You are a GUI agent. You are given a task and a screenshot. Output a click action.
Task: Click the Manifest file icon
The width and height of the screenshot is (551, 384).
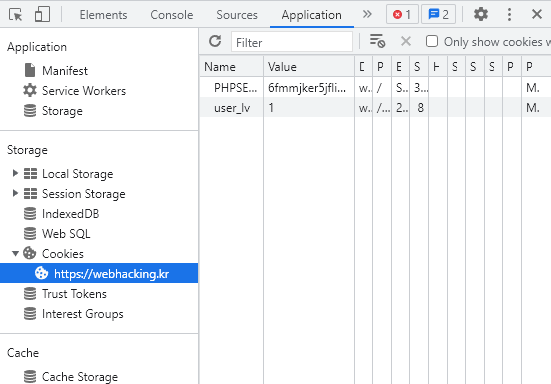30,70
